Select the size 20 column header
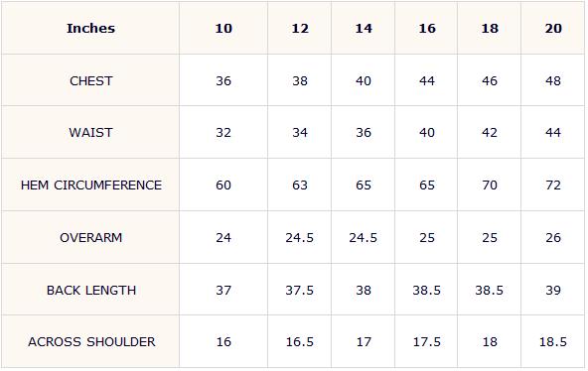Image resolution: width=588 pixels, height=371 pixels. tap(553, 29)
